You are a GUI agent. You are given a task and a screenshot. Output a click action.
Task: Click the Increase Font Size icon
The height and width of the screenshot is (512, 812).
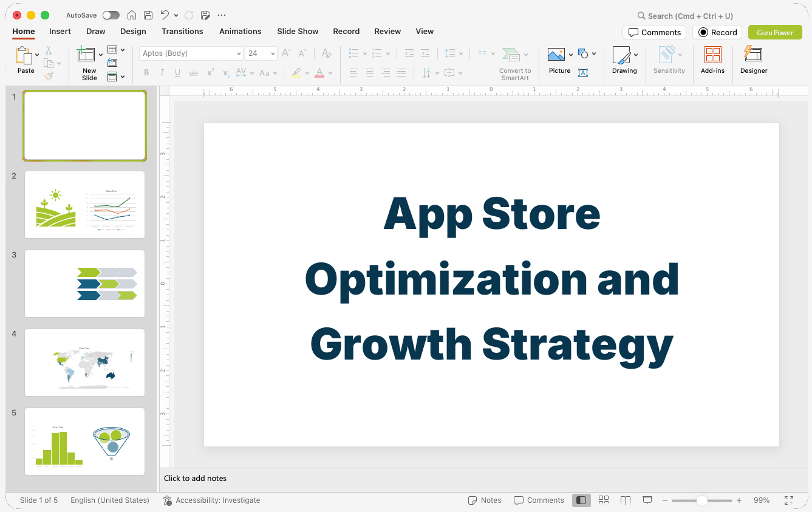[x=286, y=53]
